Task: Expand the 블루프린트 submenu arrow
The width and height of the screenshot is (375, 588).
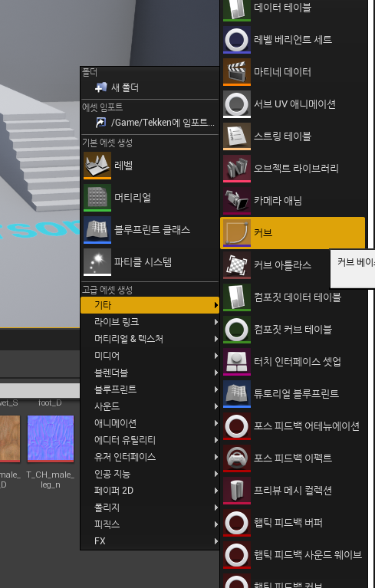Action: pyautogui.click(x=216, y=389)
